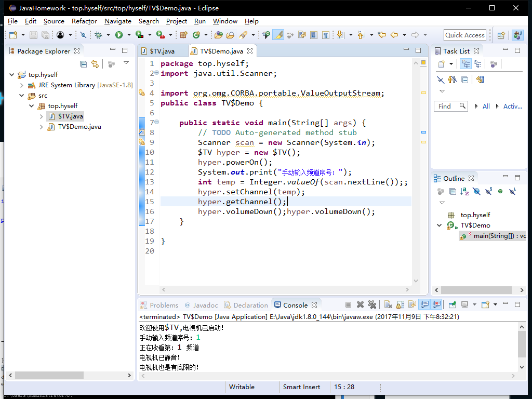Collapse the top.hyself project node
The width and height of the screenshot is (532, 399).
click(x=11, y=75)
